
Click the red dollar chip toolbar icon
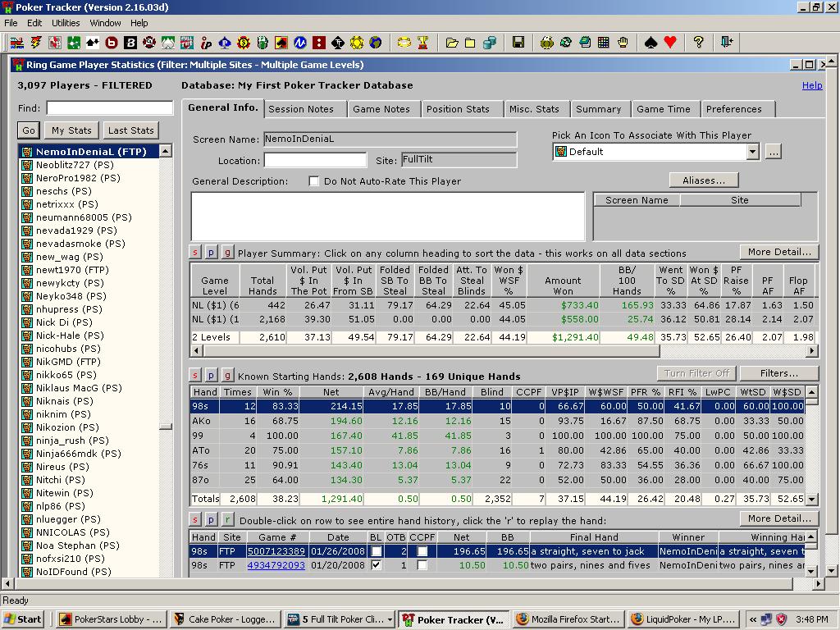pos(243,43)
